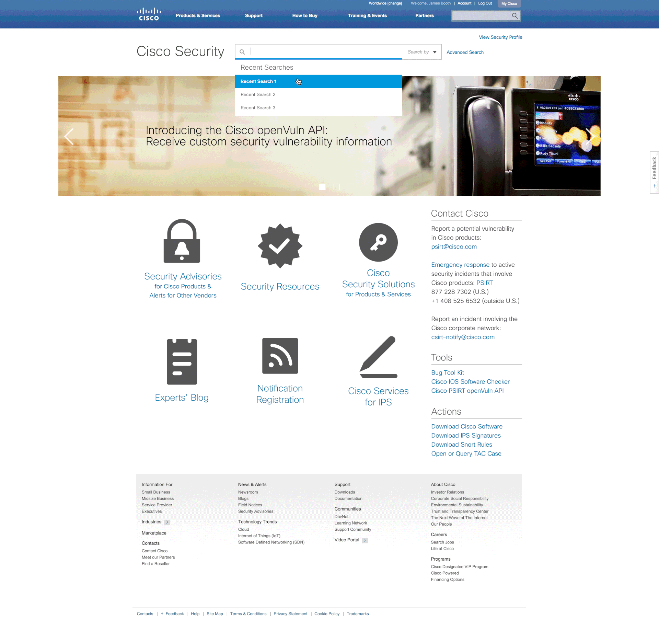659x644 pixels.
Task: Open the How to Buy menu
Action: pos(305,15)
